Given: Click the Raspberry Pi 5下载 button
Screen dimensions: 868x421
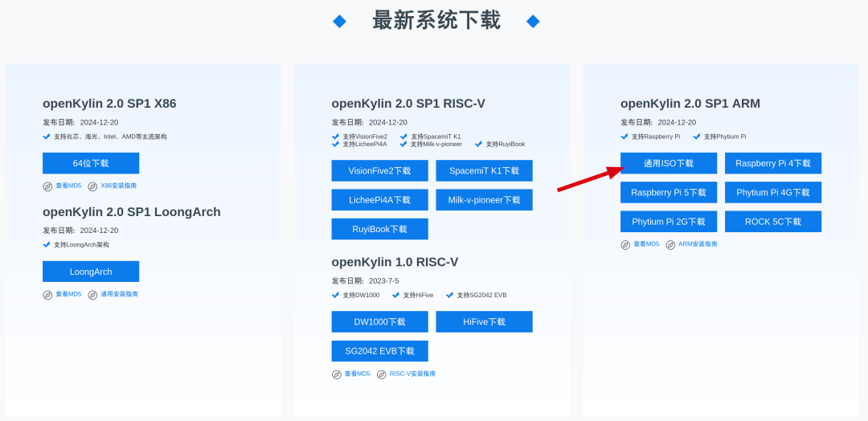Looking at the screenshot, I should 669,193.
